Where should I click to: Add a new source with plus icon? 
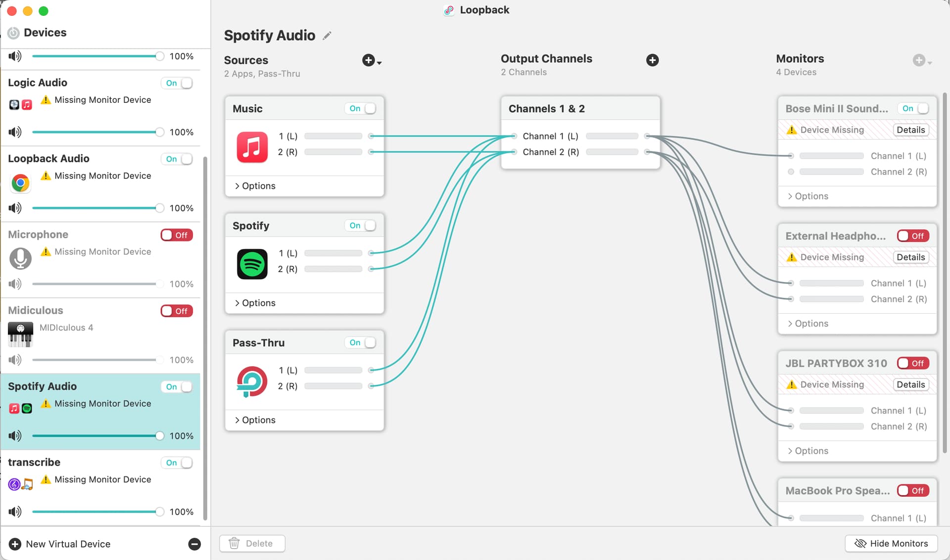coord(369,60)
